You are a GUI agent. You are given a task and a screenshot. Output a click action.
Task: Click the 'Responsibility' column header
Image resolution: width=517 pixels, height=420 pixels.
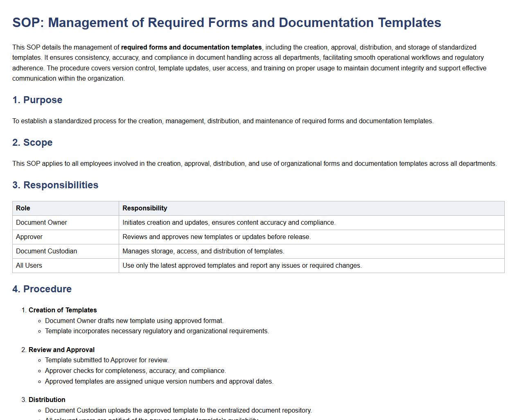click(x=144, y=208)
